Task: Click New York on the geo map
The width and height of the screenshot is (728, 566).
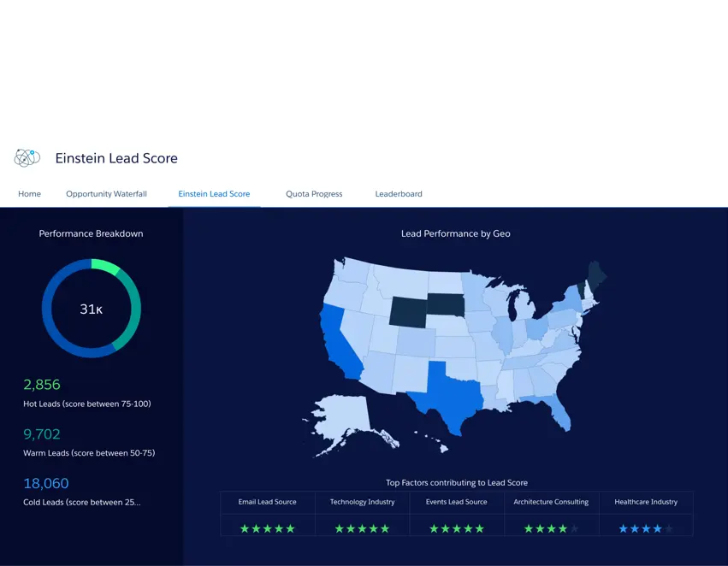Action: point(567,301)
